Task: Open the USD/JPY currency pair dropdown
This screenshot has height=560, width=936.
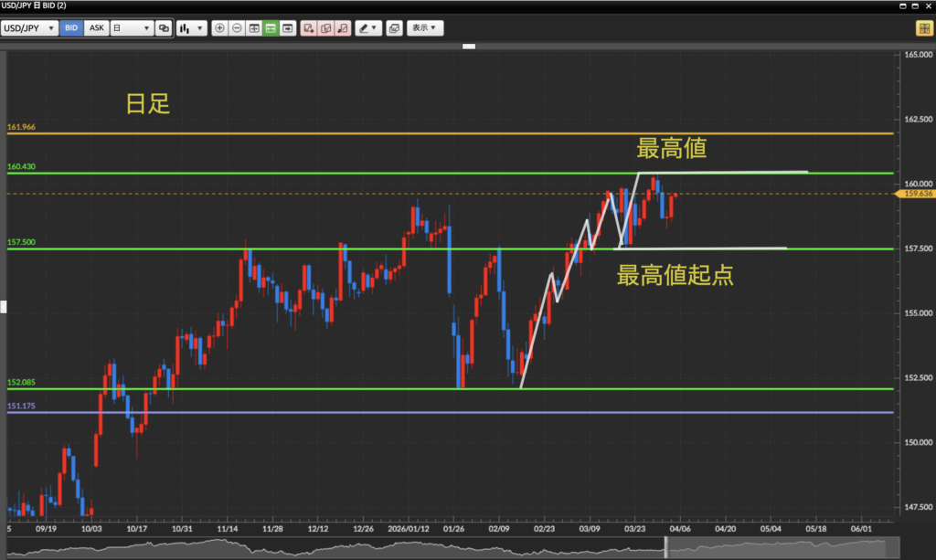Action: 28,28
